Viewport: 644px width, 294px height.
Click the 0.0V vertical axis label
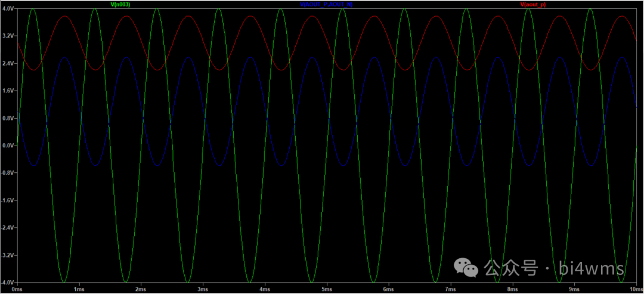[8, 146]
